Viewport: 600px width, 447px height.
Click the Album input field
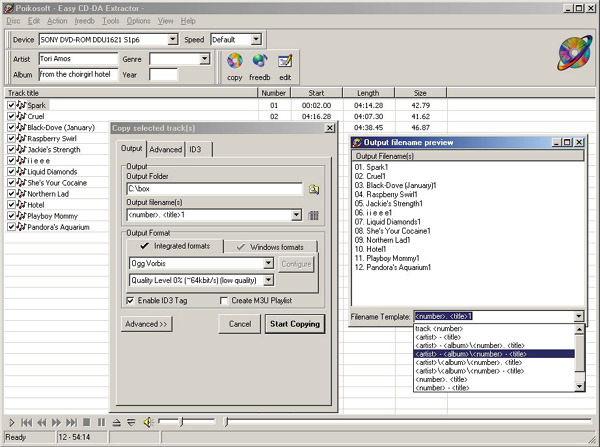point(78,74)
